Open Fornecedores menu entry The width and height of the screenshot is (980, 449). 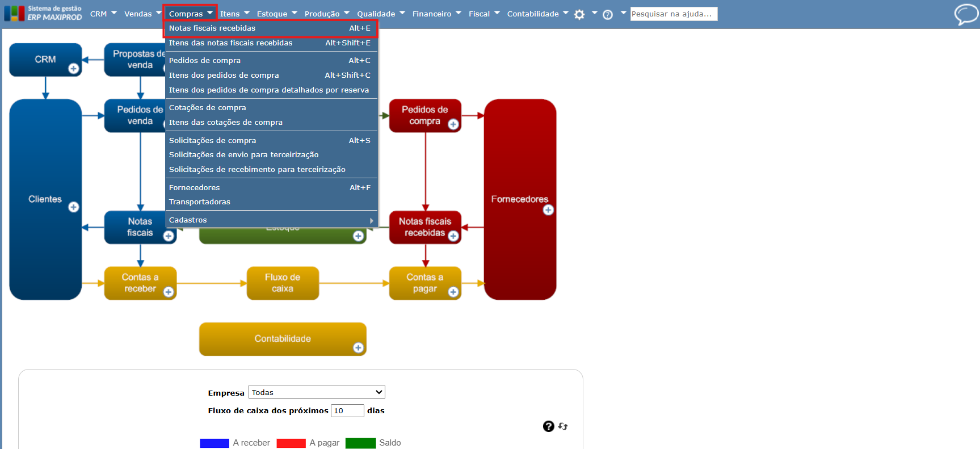271,188
